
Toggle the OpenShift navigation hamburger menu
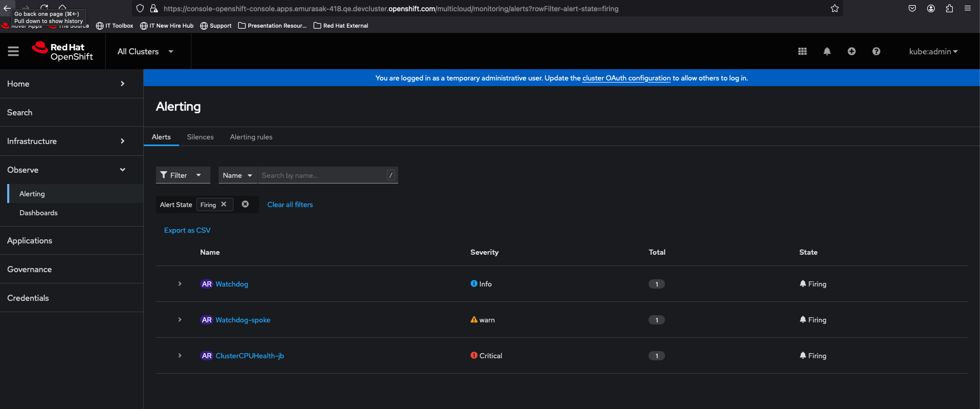pyautogui.click(x=13, y=51)
